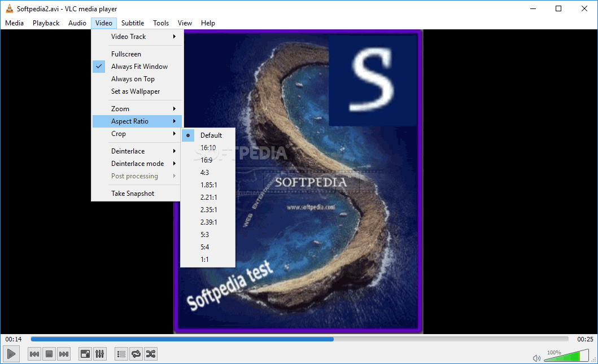The height and width of the screenshot is (364, 598).
Task: Click the VLC cone title icon
Action: (x=9, y=9)
